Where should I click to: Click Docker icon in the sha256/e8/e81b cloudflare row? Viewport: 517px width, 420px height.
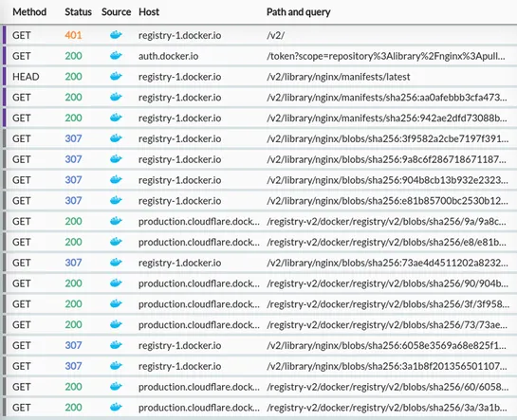[x=116, y=242]
